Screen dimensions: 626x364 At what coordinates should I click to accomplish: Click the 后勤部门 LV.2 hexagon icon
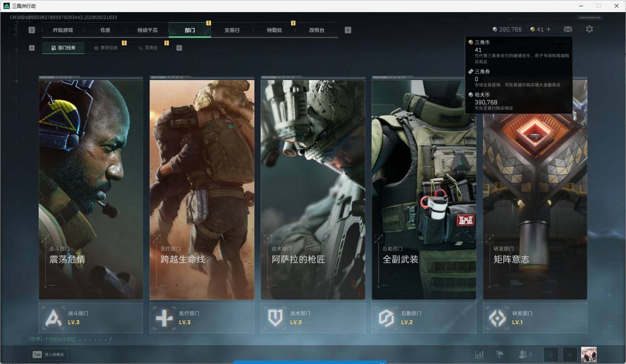(x=386, y=318)
